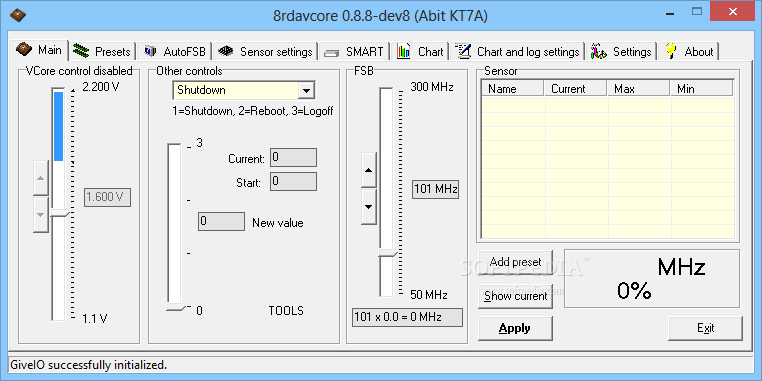Click the VCore down arrow button

41,214
